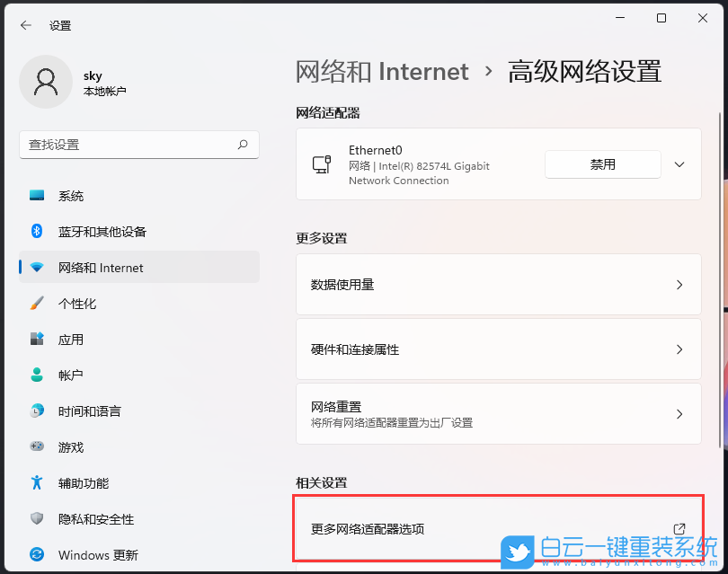This screenshot has width=728, height=574.
Task: Click the 个性化 paintbrush icon
Action: (x=36, y=303)
